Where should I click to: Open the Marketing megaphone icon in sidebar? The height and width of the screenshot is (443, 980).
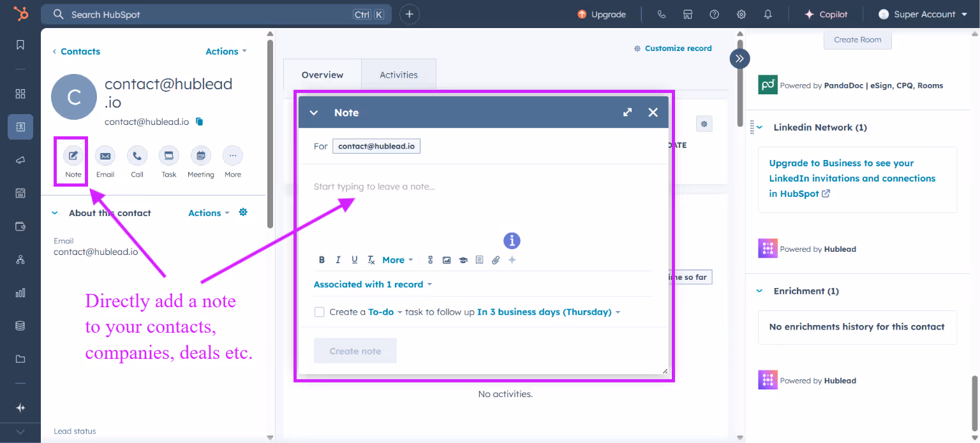click(x=20, y=160)
